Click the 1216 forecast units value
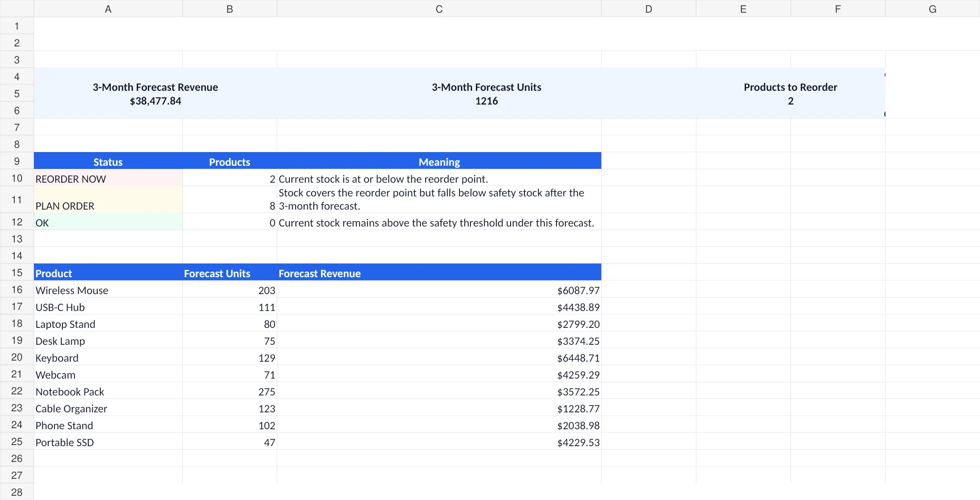The height and width of the screenshot is (500, 980). [x=486, y=101]
